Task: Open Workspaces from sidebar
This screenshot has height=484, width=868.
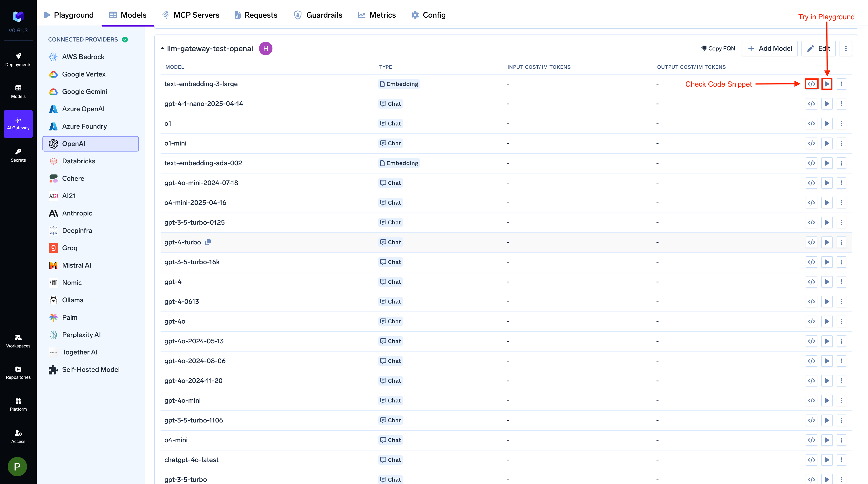Action: [18, 341]
